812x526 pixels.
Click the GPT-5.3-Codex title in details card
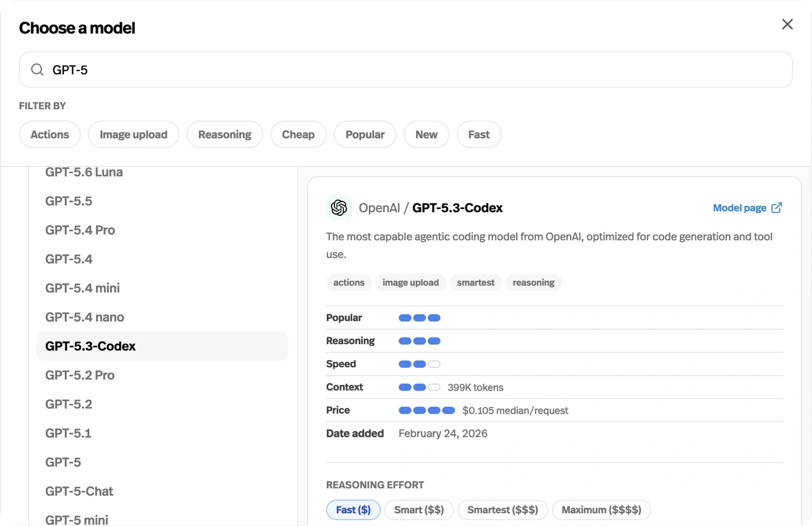(x=458, y=208)
